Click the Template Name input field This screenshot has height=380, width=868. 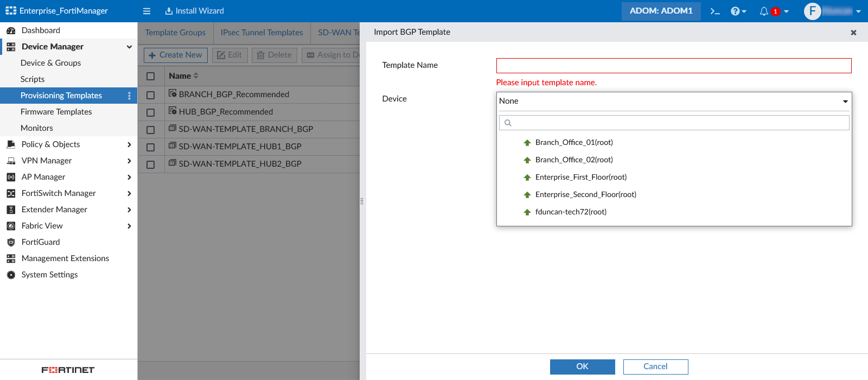674,66
